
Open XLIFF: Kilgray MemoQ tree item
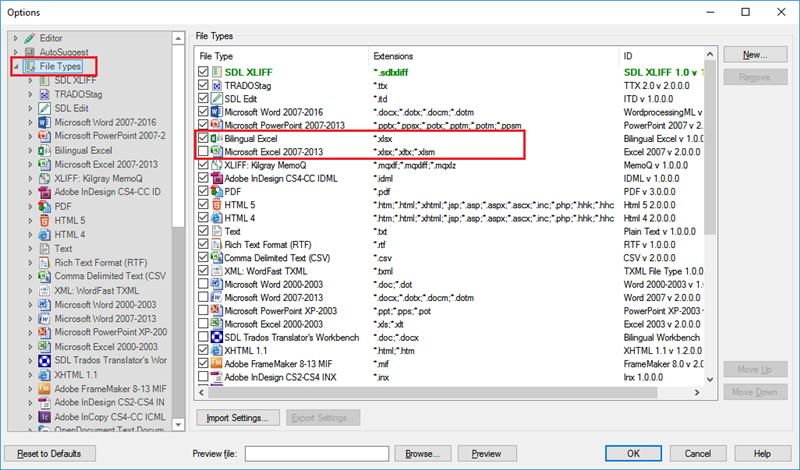click(98, 179)
